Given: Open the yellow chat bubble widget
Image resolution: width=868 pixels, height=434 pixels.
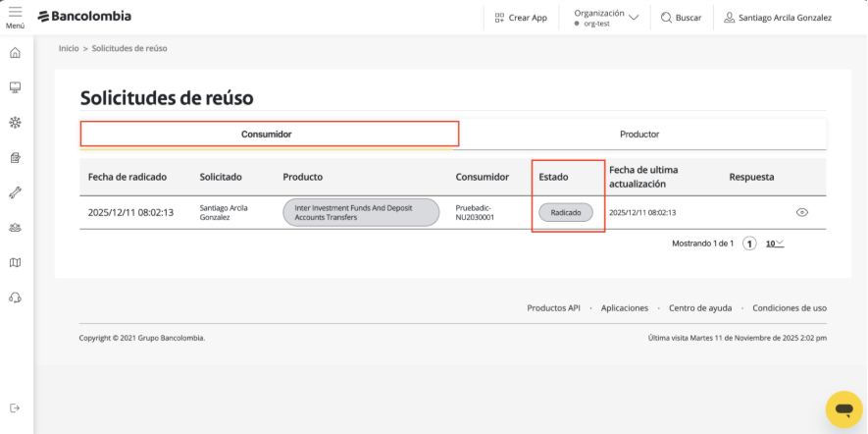Looking at the screenshot, I should pyautogui.click(x=842, y=408).
